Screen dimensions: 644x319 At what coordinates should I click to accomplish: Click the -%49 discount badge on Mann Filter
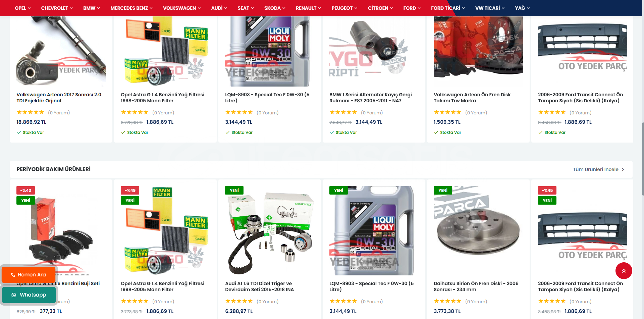130,190
